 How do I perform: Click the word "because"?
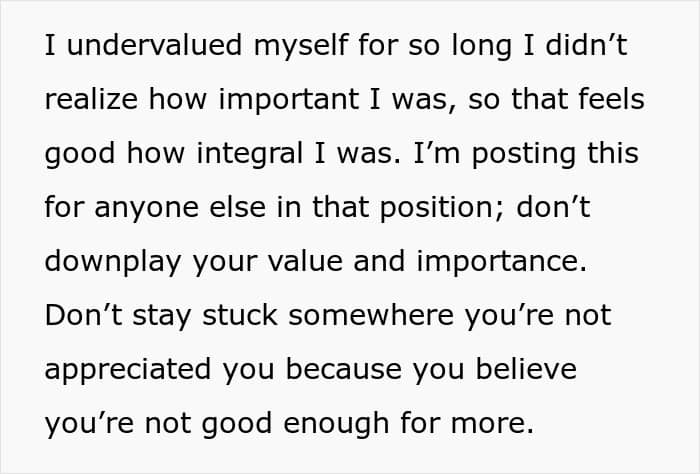[344, 370]
